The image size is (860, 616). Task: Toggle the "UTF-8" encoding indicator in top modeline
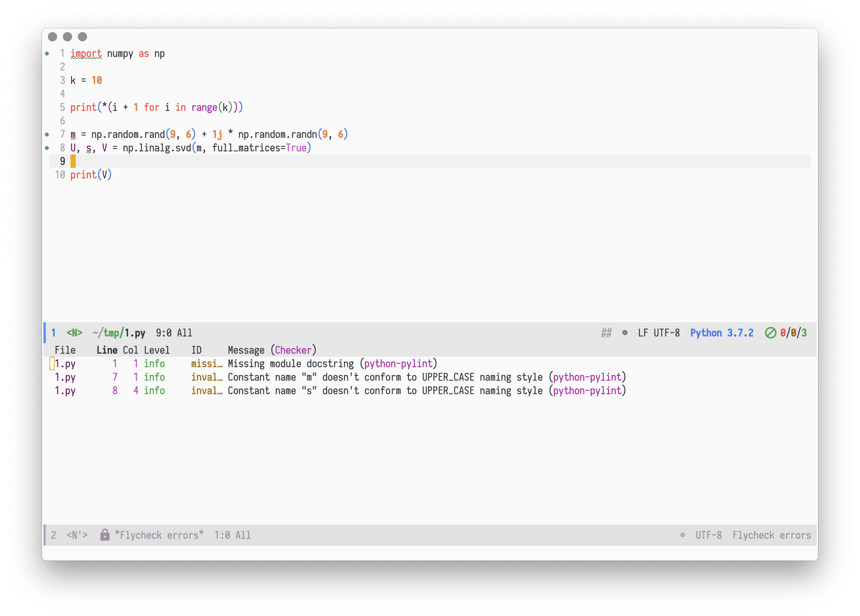667,333
